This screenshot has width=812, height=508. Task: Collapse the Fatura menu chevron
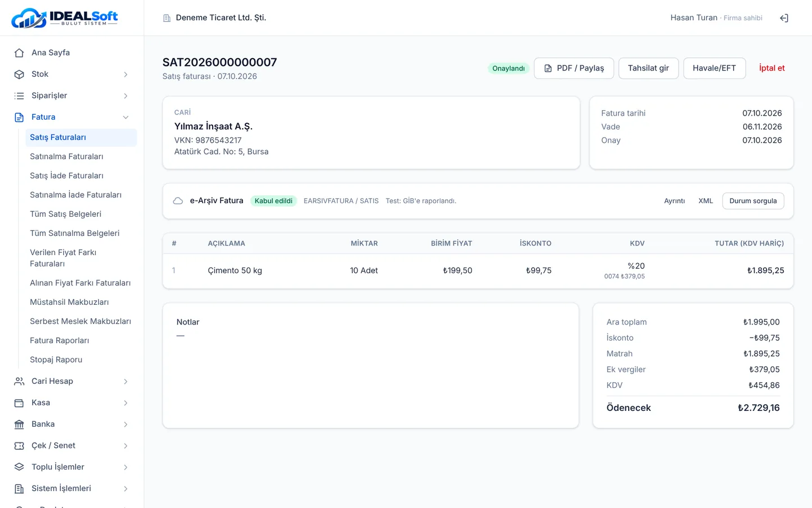pyautogui.click(x=126, y=117)
